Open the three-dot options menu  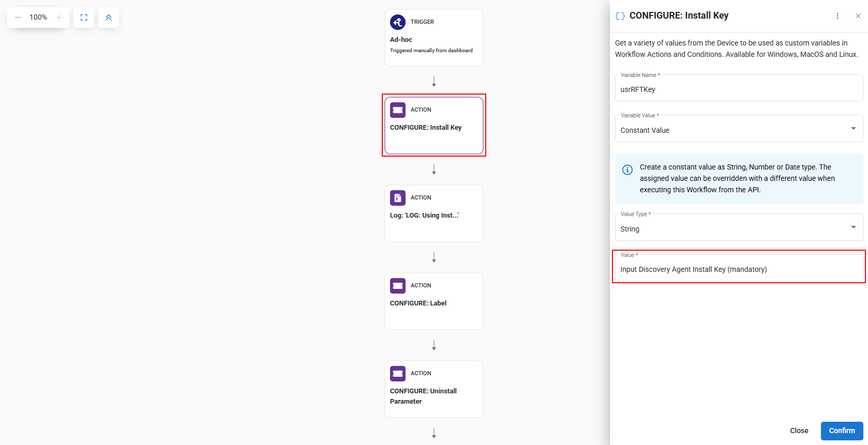point(837,16)
